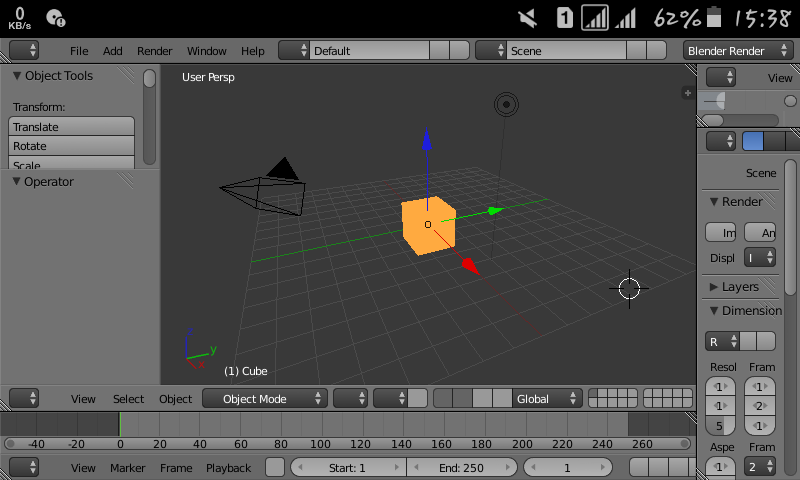Open the Timeline editor type selector

click(x=24, y=467)
